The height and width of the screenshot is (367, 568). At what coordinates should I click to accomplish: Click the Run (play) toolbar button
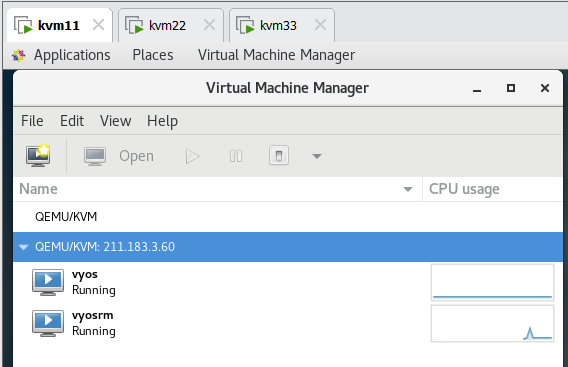pos(192,157)
